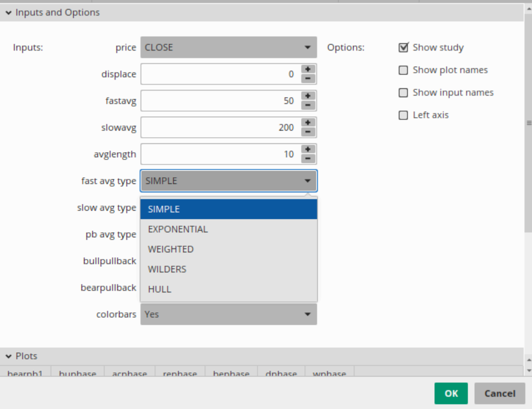This screenshot has height=409, width=532.
Task: Increase avglength with the plus button
Action: tap(308, 149)
